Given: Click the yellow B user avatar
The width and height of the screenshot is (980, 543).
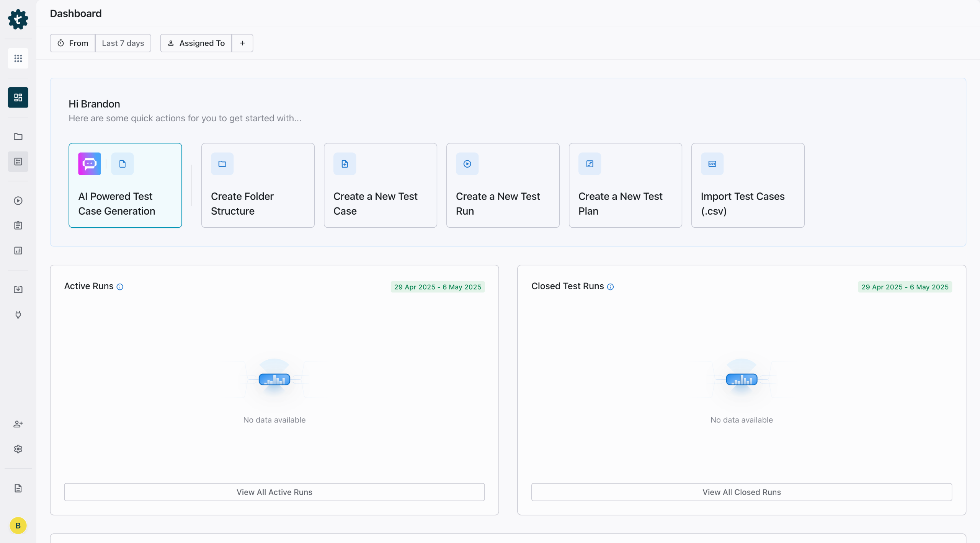Looking at the screenshot, I should (x=18, y=525).
